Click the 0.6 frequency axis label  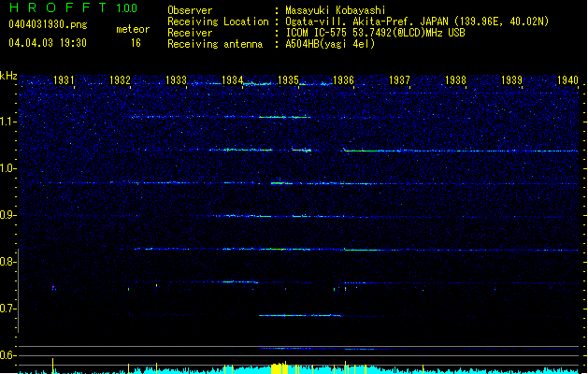click(7, 355)
